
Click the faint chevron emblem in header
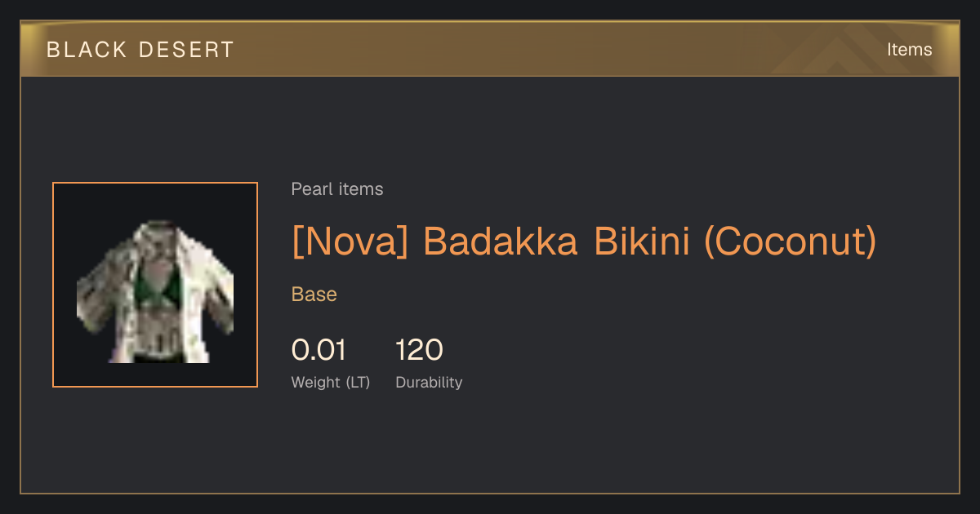pyautogui.click(x=841, y=51)
